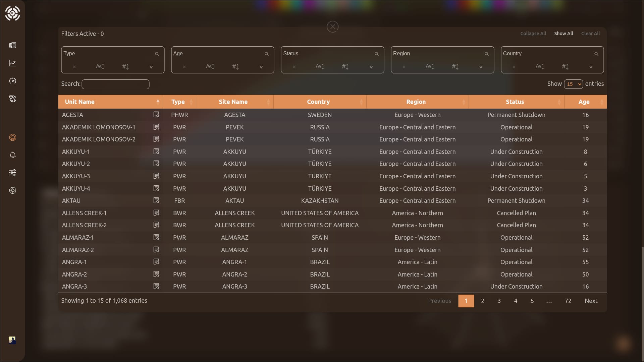Click Show All filters
The image size is (644, 362).
[x=563, y=34]
